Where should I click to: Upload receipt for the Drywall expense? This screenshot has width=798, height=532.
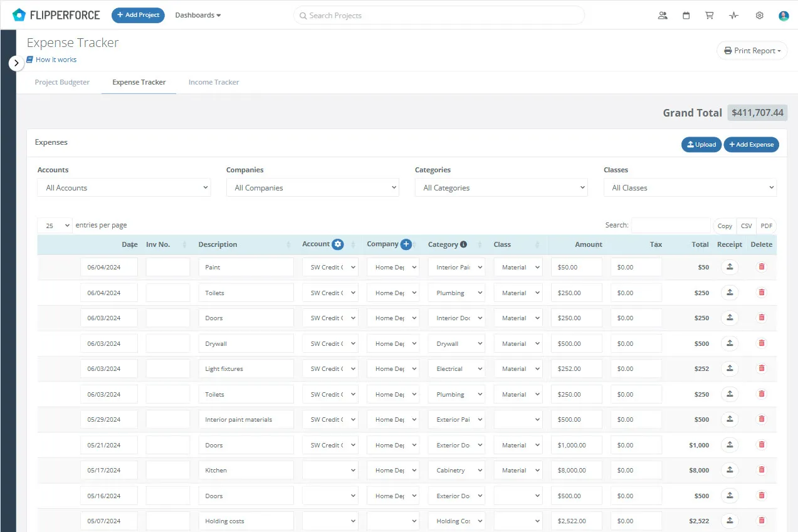730,343
